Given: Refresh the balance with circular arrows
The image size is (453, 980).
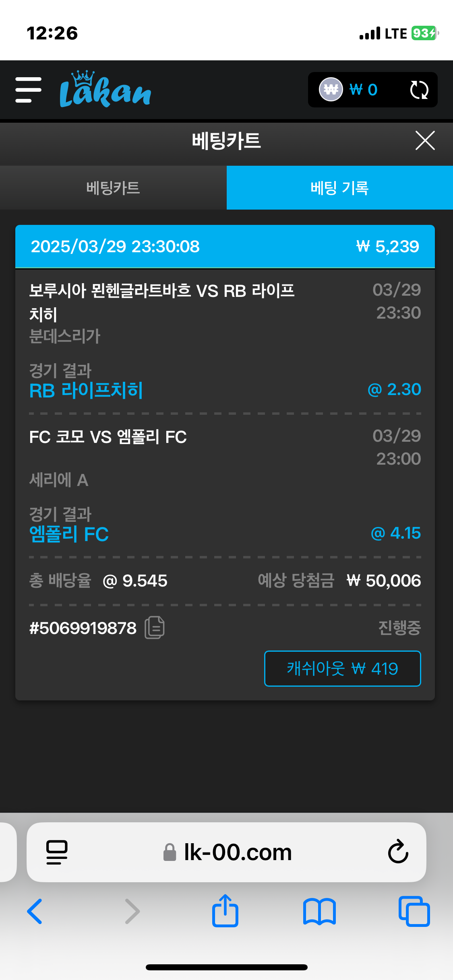Looking at the screenshot, I should click(419, 90).
